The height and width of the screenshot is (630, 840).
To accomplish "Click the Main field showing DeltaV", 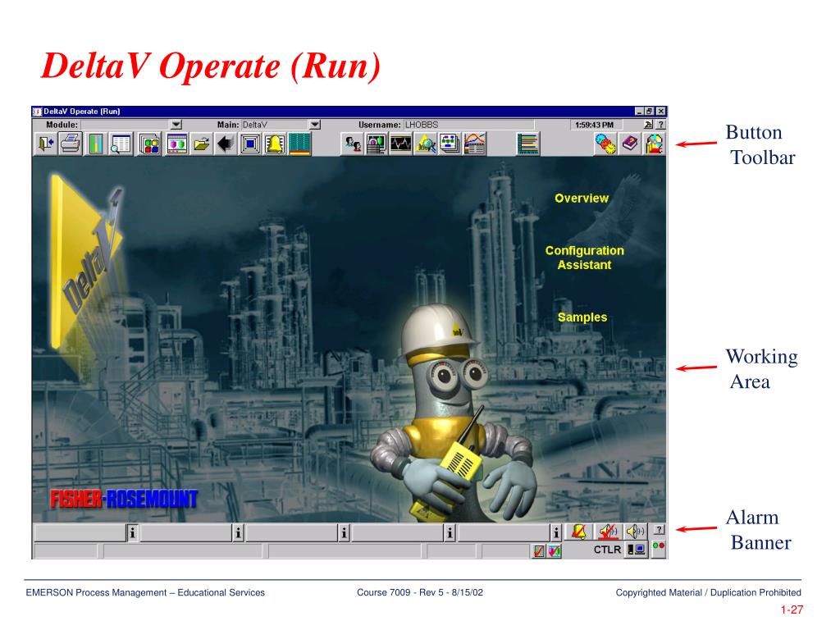I will 276,125.
